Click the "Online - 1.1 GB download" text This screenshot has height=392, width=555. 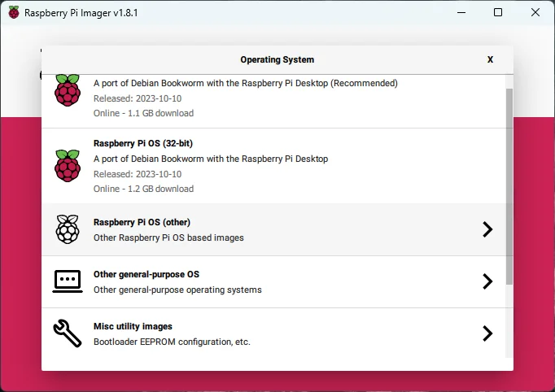(143, 113)
